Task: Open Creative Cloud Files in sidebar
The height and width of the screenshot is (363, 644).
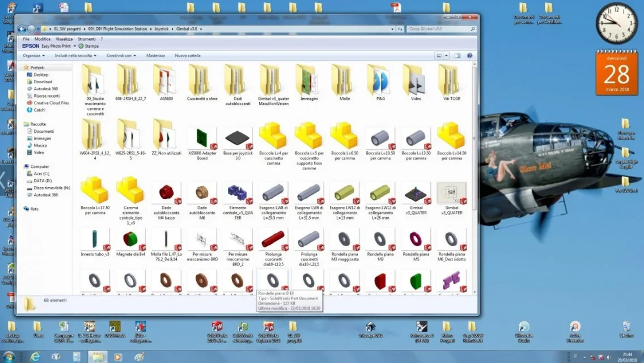Action: [52, 103]
